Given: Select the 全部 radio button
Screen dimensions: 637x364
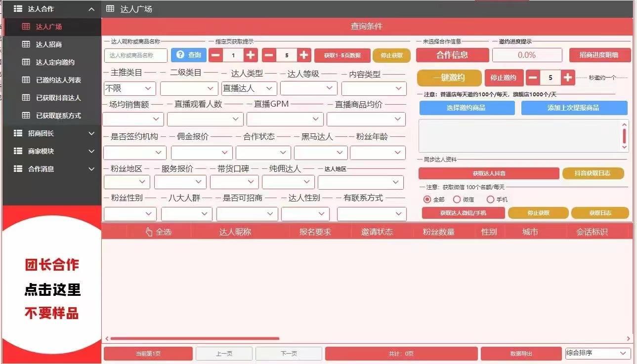Looking at the screenshot, I should (427, 200).
